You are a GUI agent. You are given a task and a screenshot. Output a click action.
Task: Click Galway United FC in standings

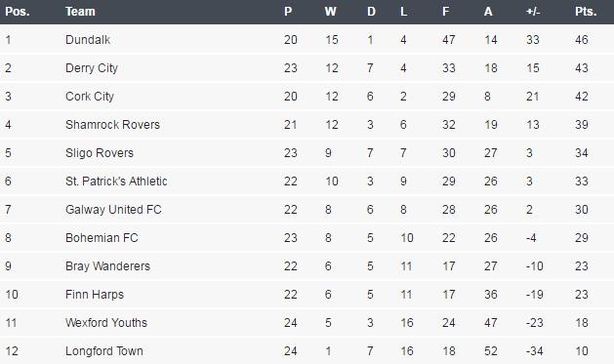114,209
